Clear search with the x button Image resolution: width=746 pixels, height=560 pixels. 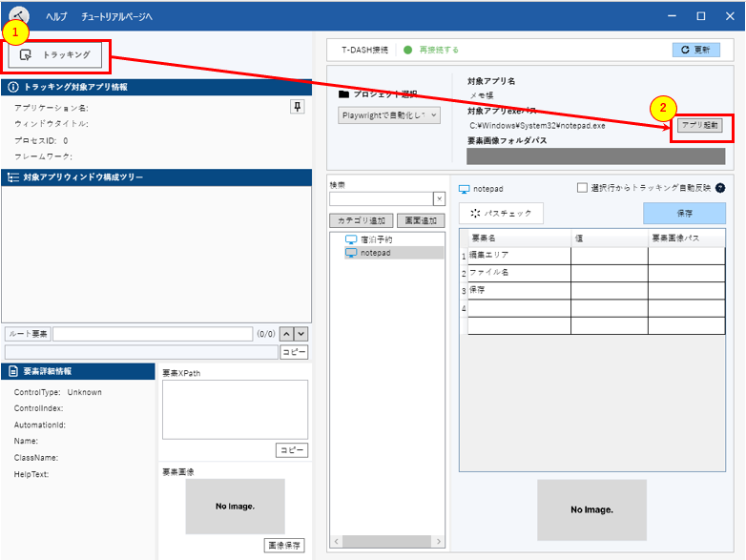click(439, 198)
